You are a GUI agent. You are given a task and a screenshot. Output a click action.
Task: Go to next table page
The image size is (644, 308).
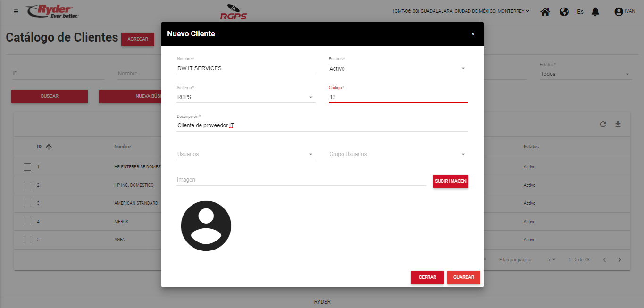(x=620, y=260)
